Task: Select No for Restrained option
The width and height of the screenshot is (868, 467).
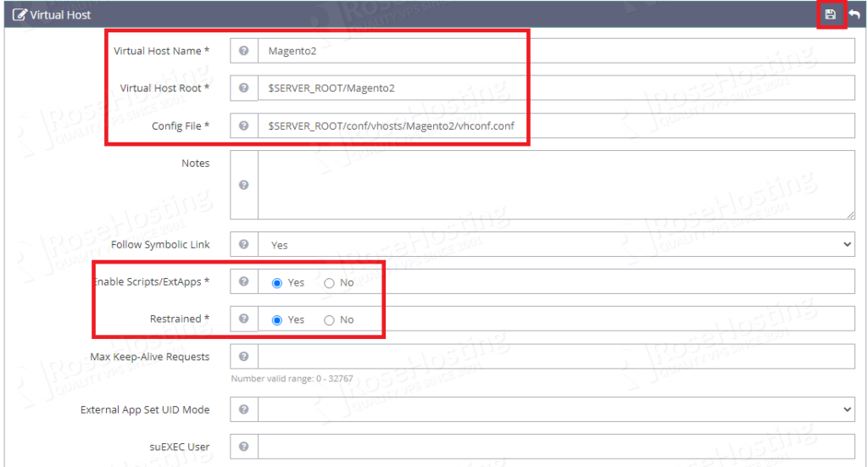Action: point(329,320)
